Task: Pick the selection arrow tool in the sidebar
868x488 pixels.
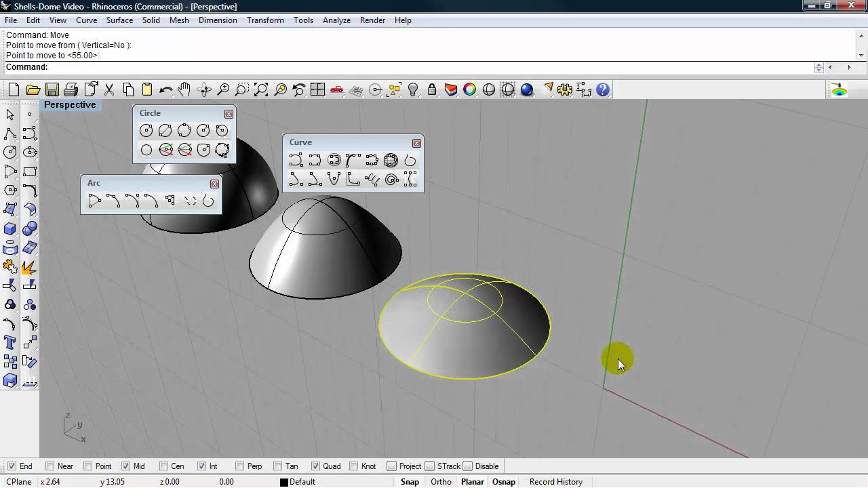Action: tap(10, 115)
